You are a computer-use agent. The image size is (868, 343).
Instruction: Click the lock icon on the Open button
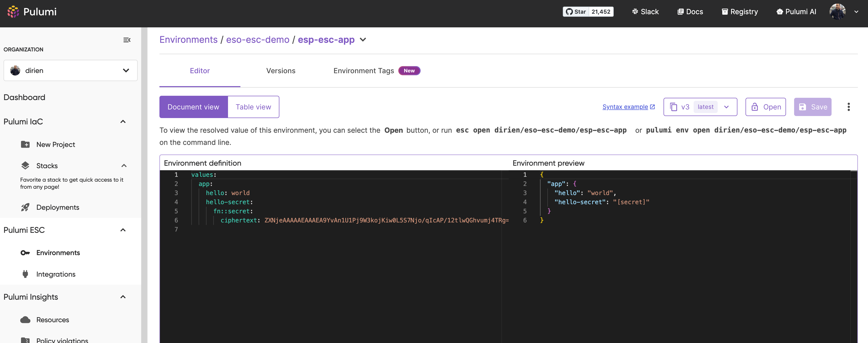[x=755, y=107]
